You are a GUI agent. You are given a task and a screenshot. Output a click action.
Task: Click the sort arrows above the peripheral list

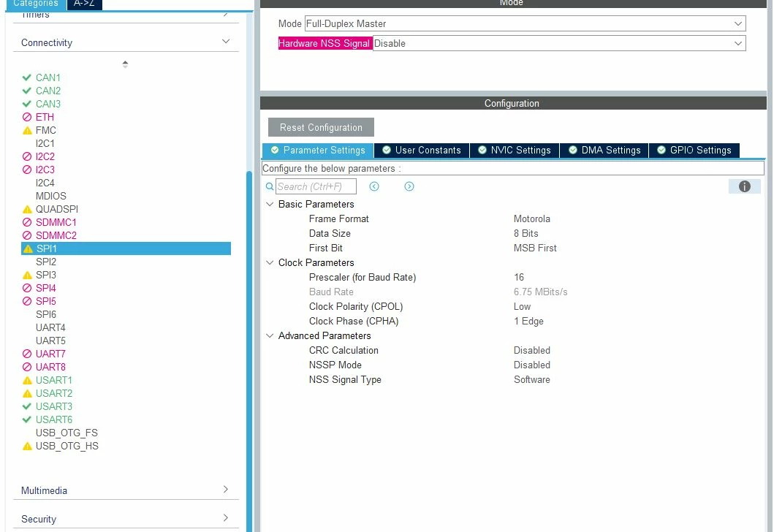(125, 64)
